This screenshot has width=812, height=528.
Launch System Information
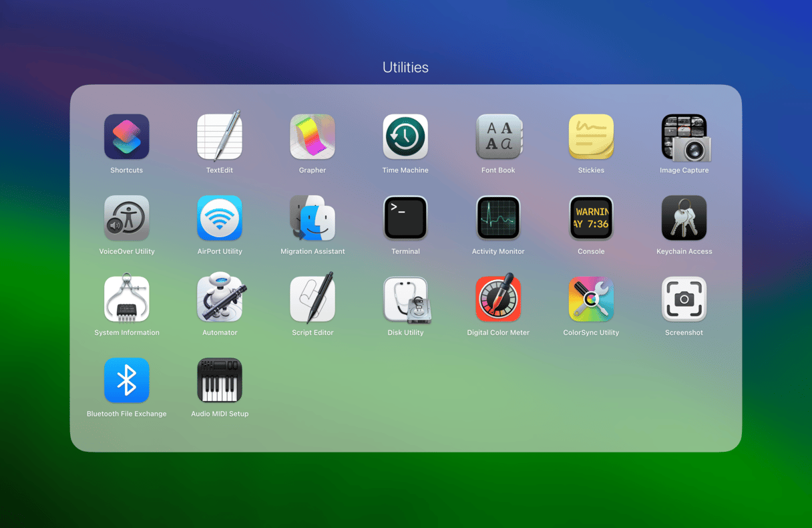tap(127, 299)
